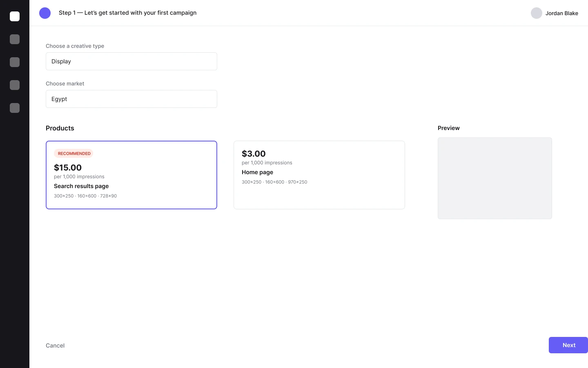Open the creative type dropdown showing Display
This screenshot has width=588, height=368.
[131, 61]
